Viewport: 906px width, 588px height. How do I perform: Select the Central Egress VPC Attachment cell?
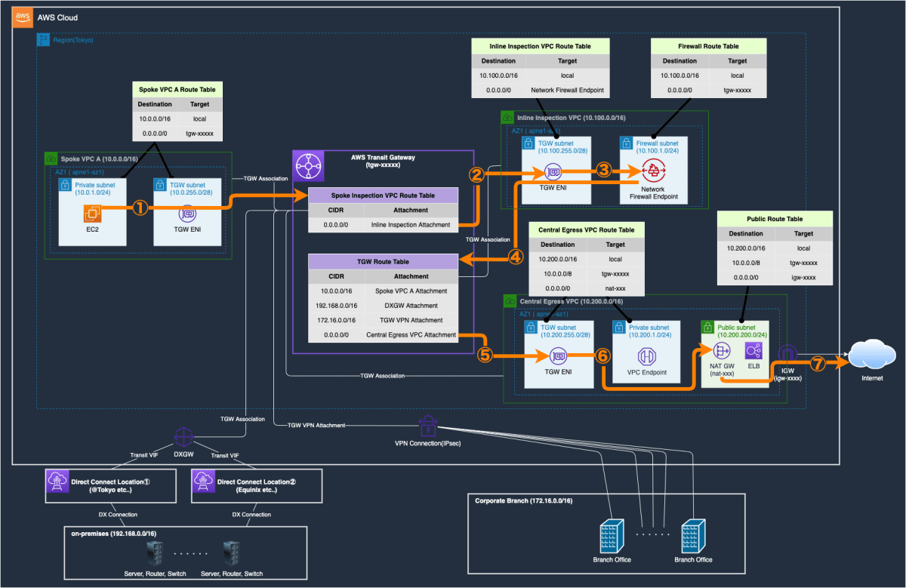(x=411, y=334)
